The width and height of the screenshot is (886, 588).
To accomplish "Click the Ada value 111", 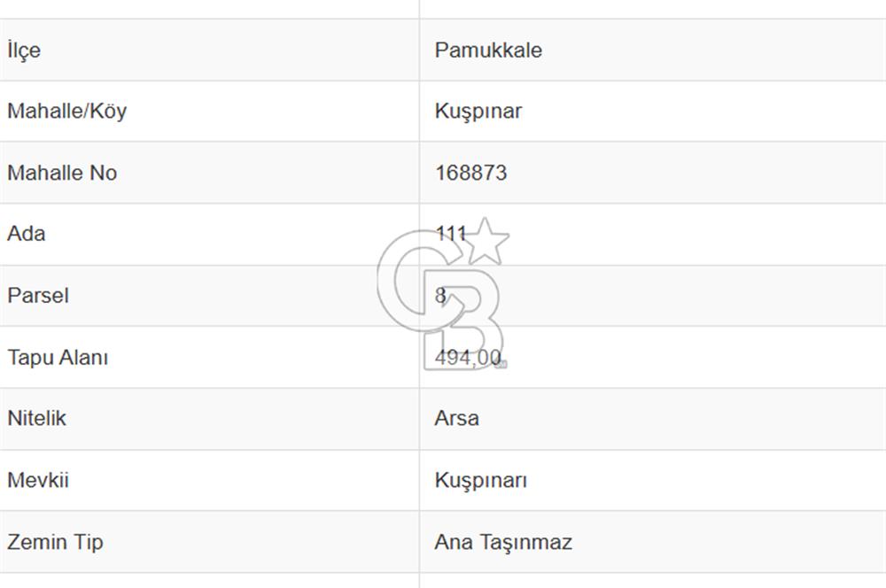I will 450,233.
